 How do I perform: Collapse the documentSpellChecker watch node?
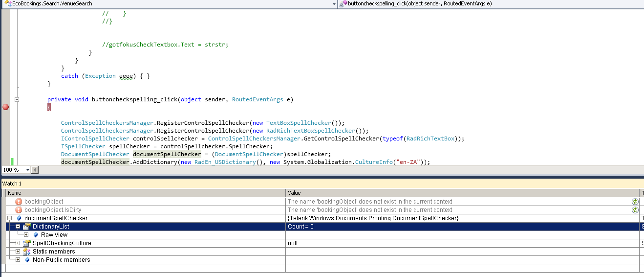coord(9,218)
